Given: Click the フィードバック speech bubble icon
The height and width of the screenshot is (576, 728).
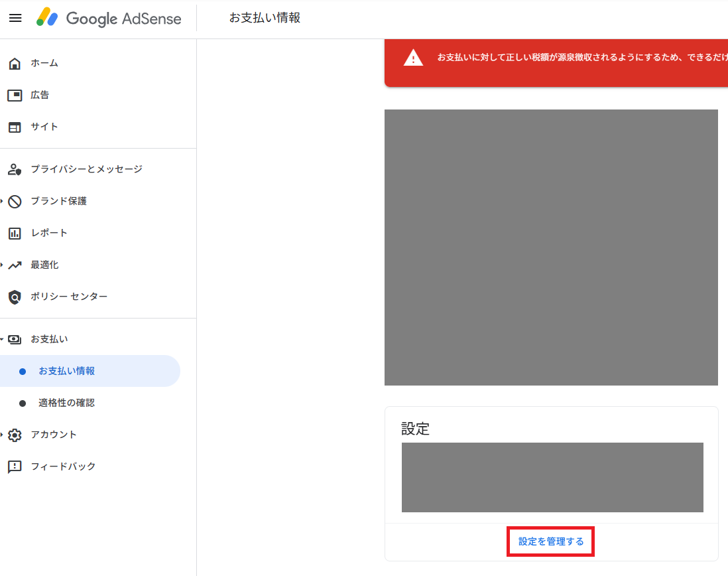Looking at the screenshot, I should click(x=15, y=467).
